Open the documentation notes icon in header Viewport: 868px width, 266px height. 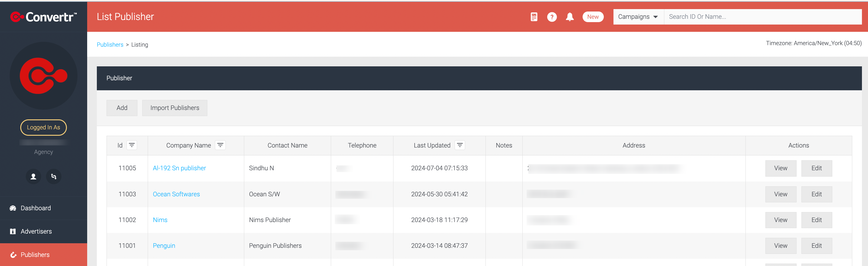click(x=534, y=17)
